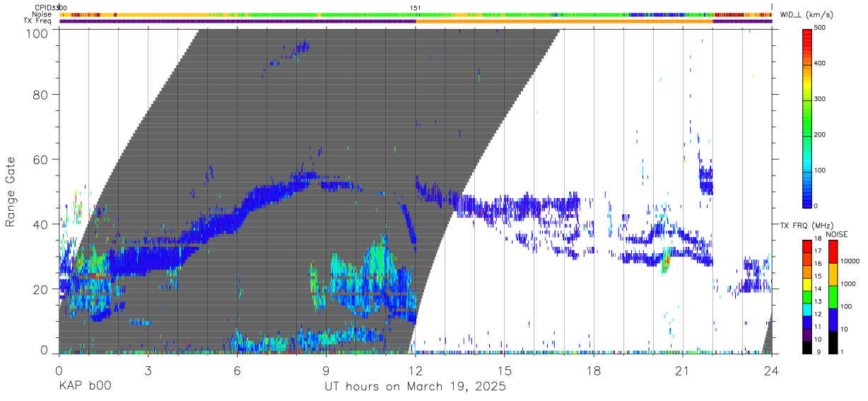Click the 80 tick on the Range Gate axis
This screenshot has width=868, height=401.
[x=41, y=95]
